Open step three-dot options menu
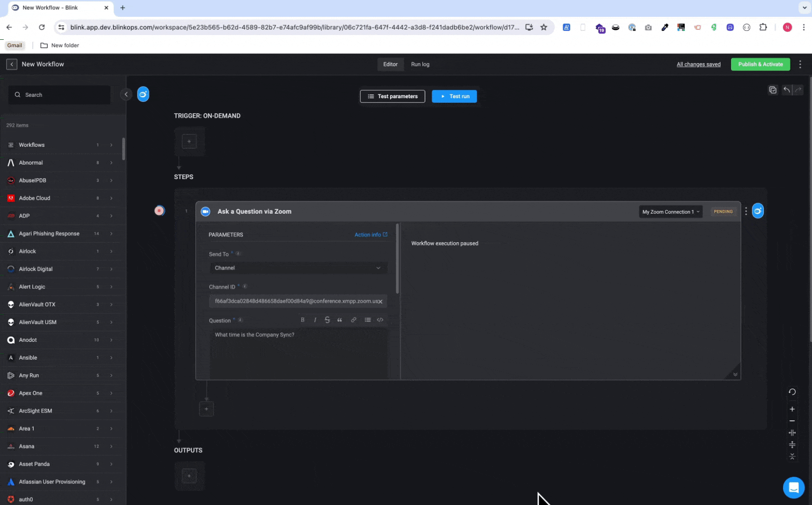 coord(746,211)
